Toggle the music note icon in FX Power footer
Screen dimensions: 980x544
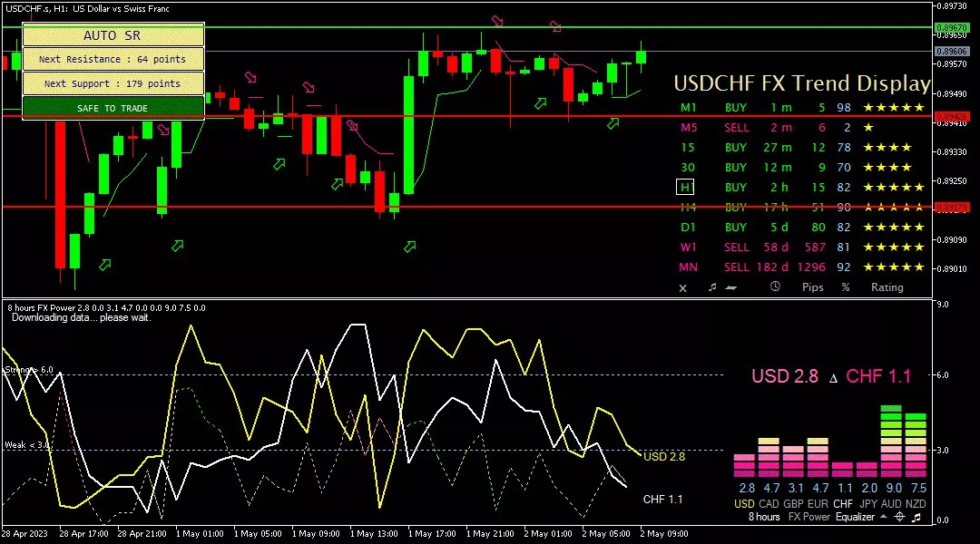pos(916,517)
